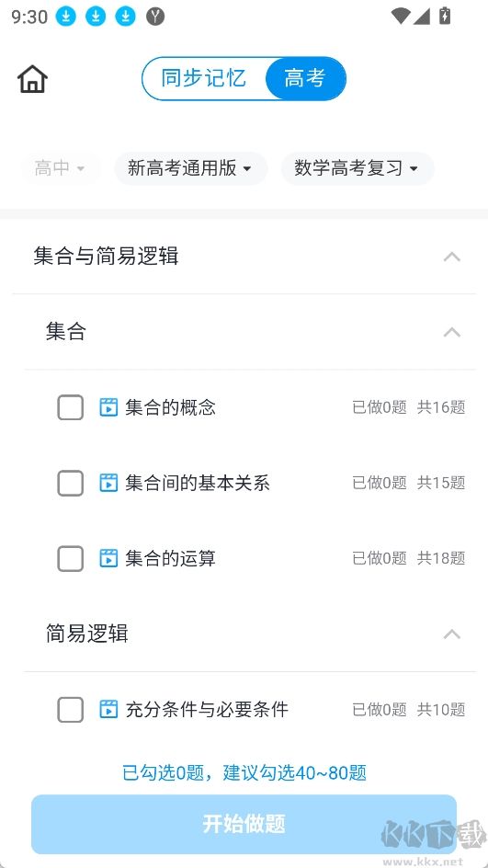Tap the Wi-Fi signal status icon
The width and height of the screenshot is (488, 868).
(x=400, y=17)
